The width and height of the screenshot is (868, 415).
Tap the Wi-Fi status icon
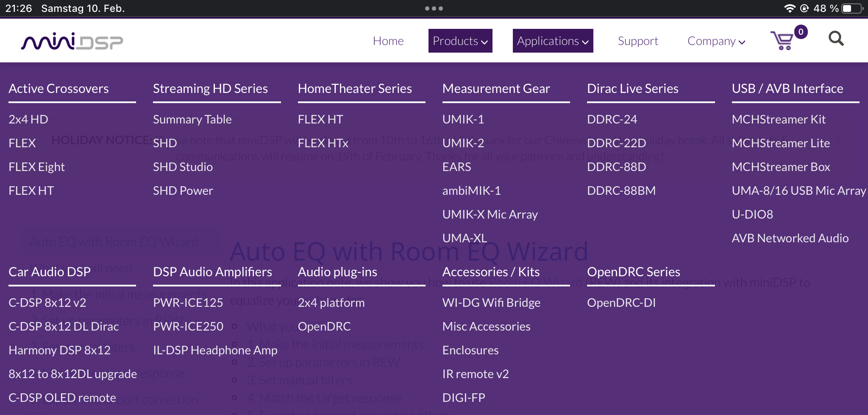pyautogui.click(x=790, y=8)
